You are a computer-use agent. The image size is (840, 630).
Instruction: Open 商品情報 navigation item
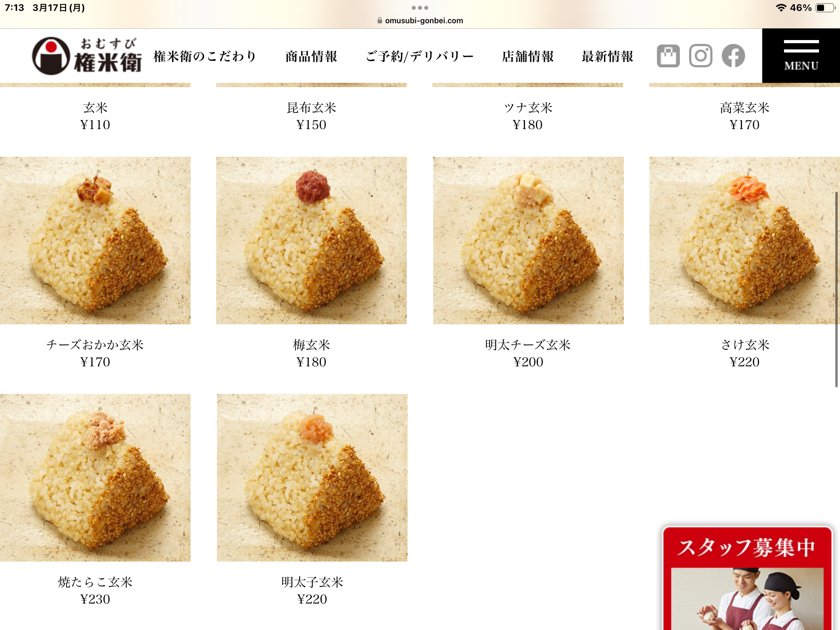tap(311, 56)
